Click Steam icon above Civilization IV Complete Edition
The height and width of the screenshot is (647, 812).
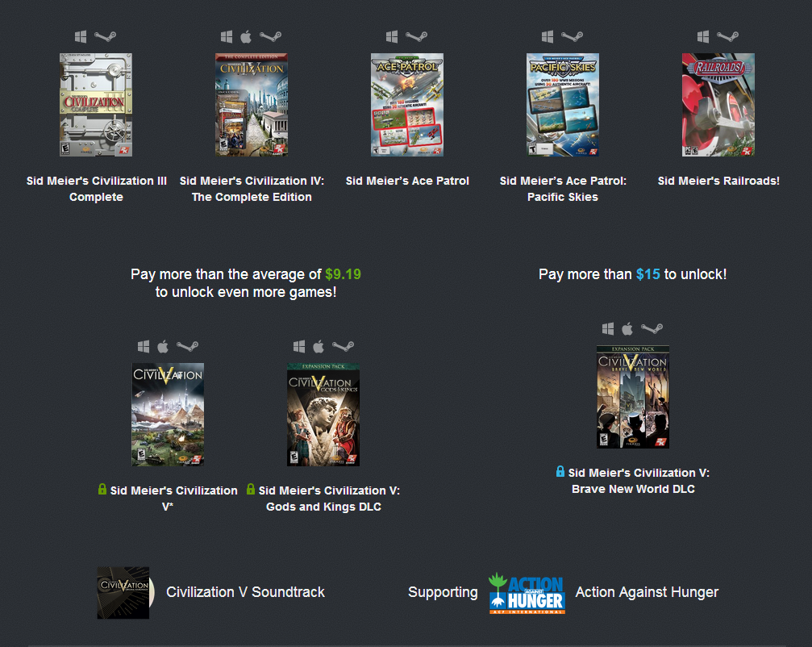coord(270,37)
